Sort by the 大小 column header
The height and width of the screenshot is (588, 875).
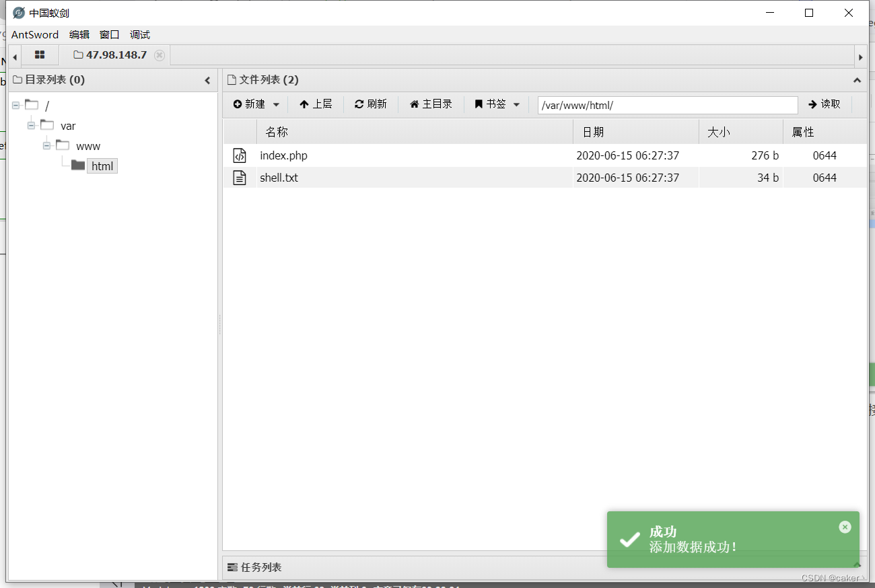tap(741, 132)
